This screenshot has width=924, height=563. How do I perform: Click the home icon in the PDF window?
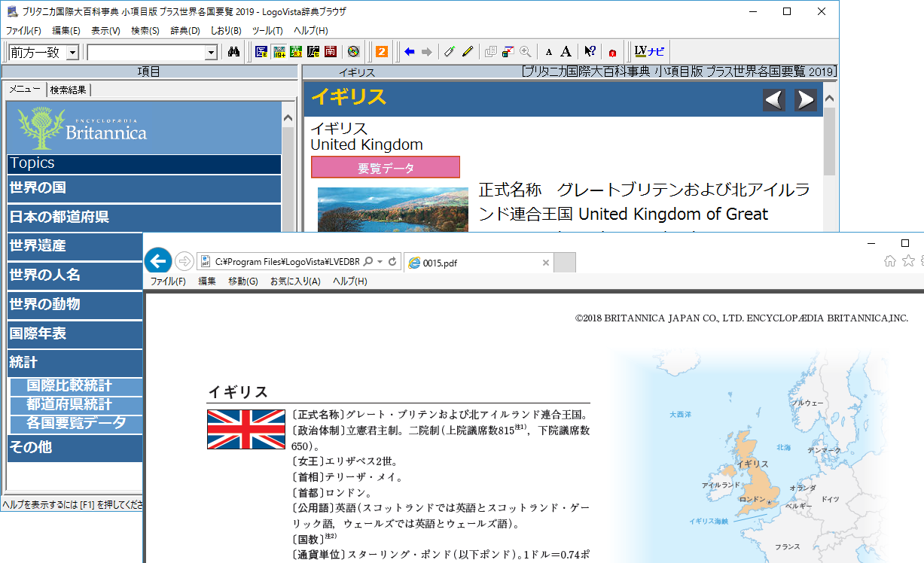[x=890, y=261]
